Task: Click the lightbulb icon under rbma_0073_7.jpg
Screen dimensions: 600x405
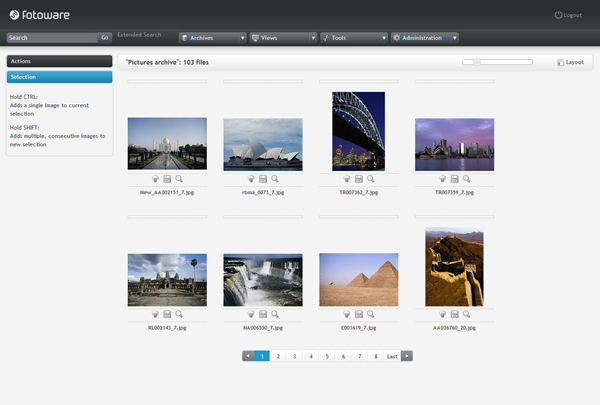Action: pyautogui.click(x=251, y=179)
